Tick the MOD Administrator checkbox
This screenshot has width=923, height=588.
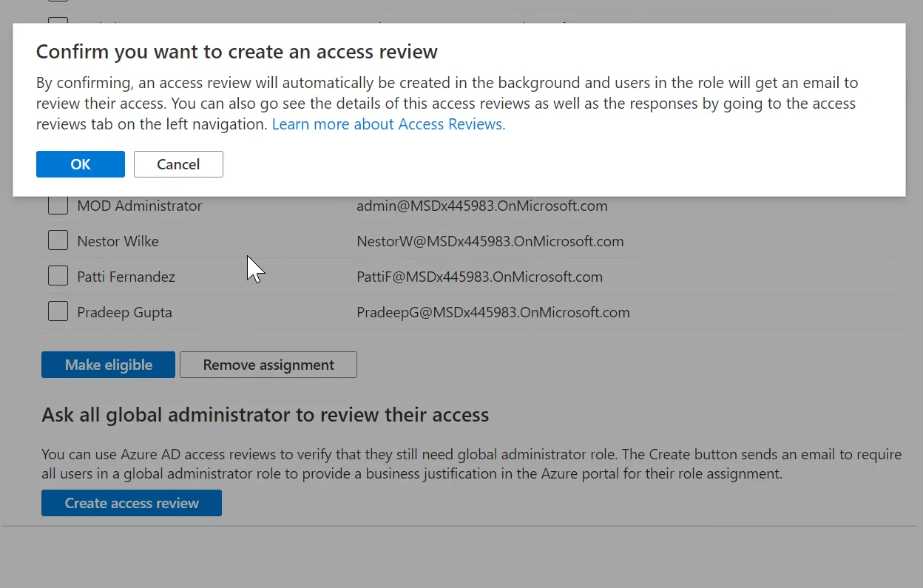pos(58,206)
